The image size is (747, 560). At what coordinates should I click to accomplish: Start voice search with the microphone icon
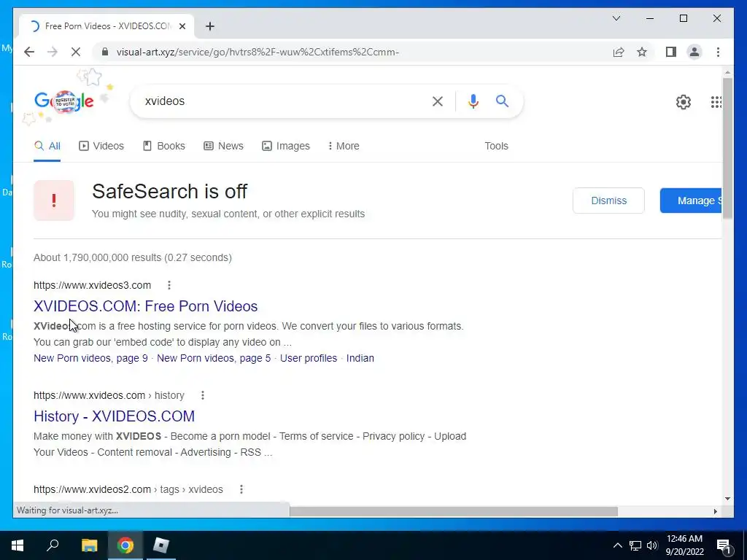tap(473, 101)
